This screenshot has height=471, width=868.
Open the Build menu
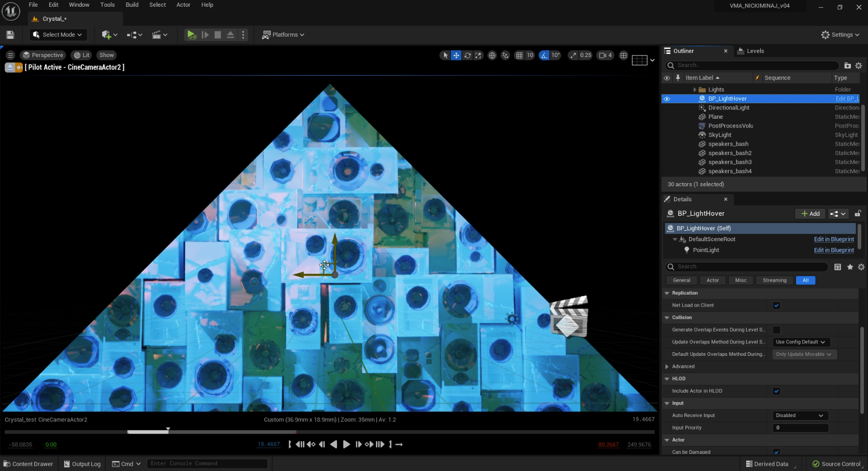pyautogui.click(x=132, y=5)
